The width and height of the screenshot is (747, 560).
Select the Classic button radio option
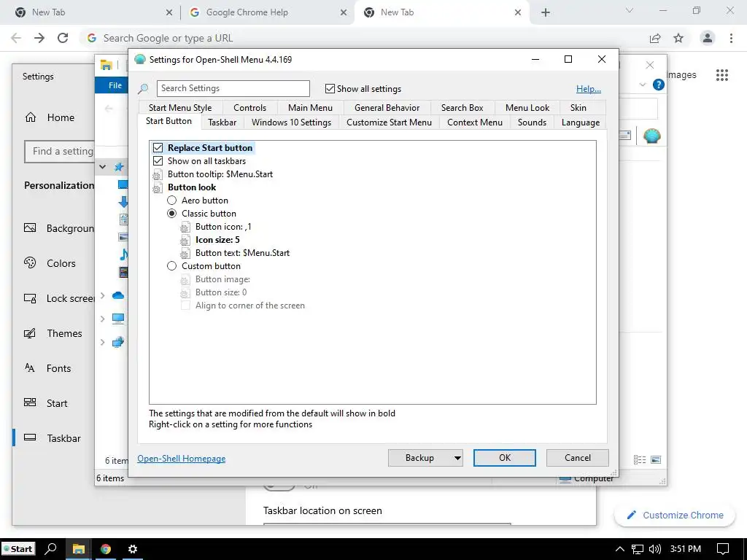pos(171,214)
